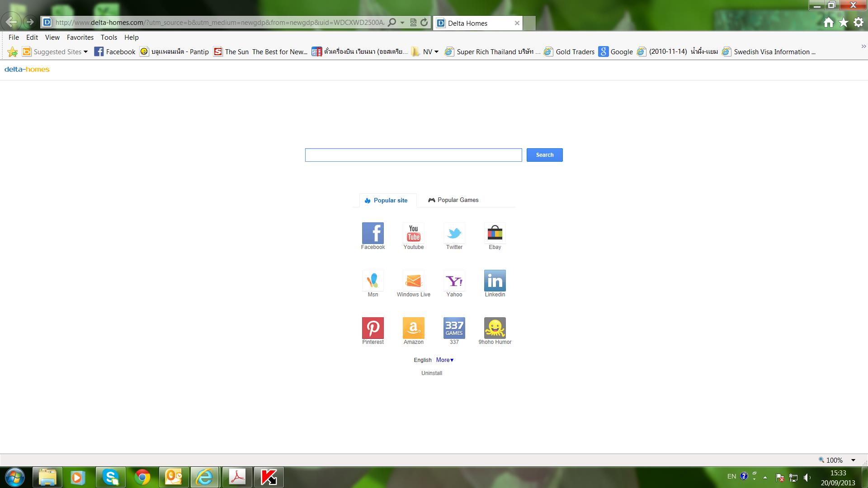Open the Tools menu
The image size is (868, 488).
pyautogui.click(x=109, y=38)
